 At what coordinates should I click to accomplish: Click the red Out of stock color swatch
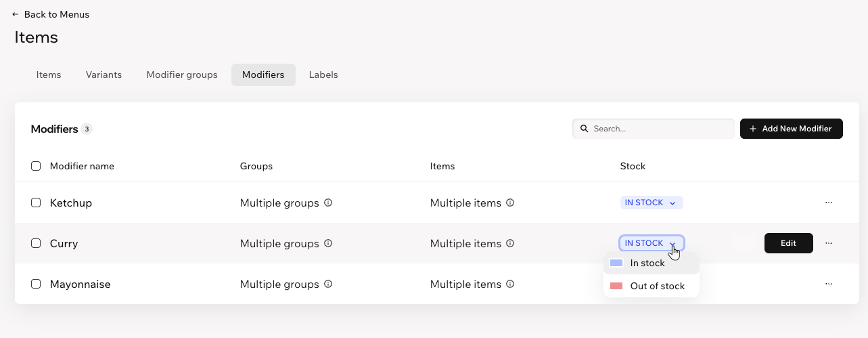click(616, 286)
